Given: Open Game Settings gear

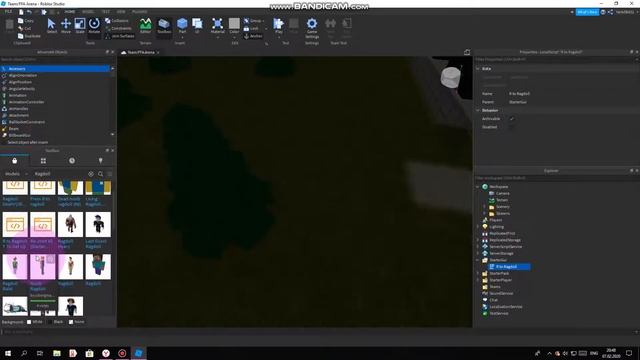Looking at the screenshot, I should pos(312,26).
